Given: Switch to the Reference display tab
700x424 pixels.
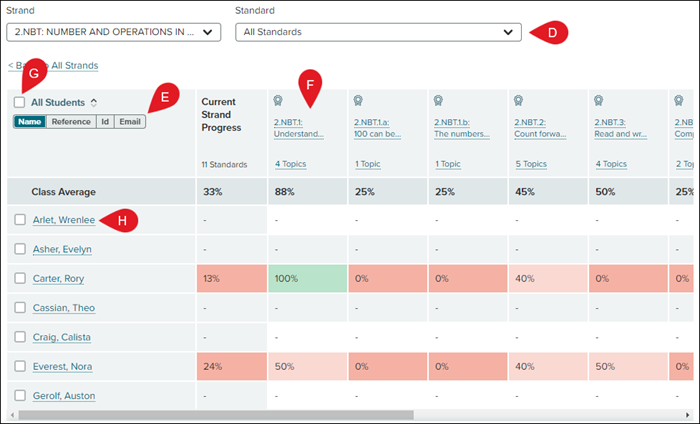Looking at the screenshot, I should click(x=71, y=121).
